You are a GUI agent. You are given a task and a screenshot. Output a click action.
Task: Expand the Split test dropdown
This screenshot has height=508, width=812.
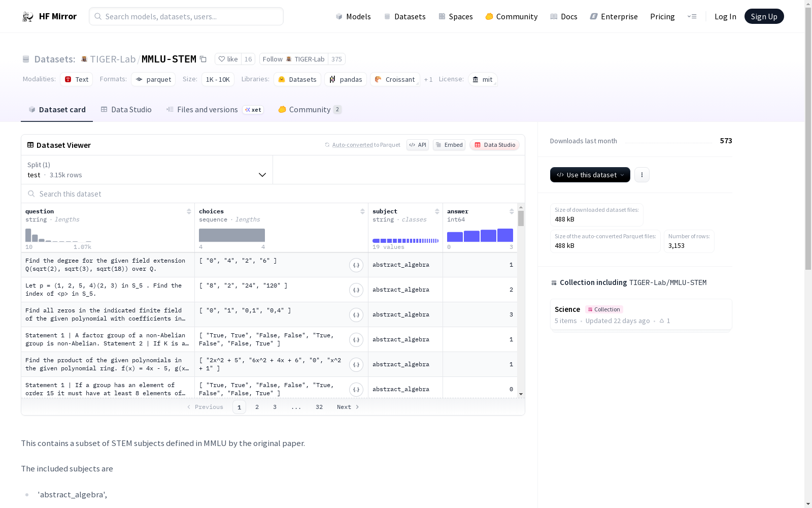coord(147,170)
